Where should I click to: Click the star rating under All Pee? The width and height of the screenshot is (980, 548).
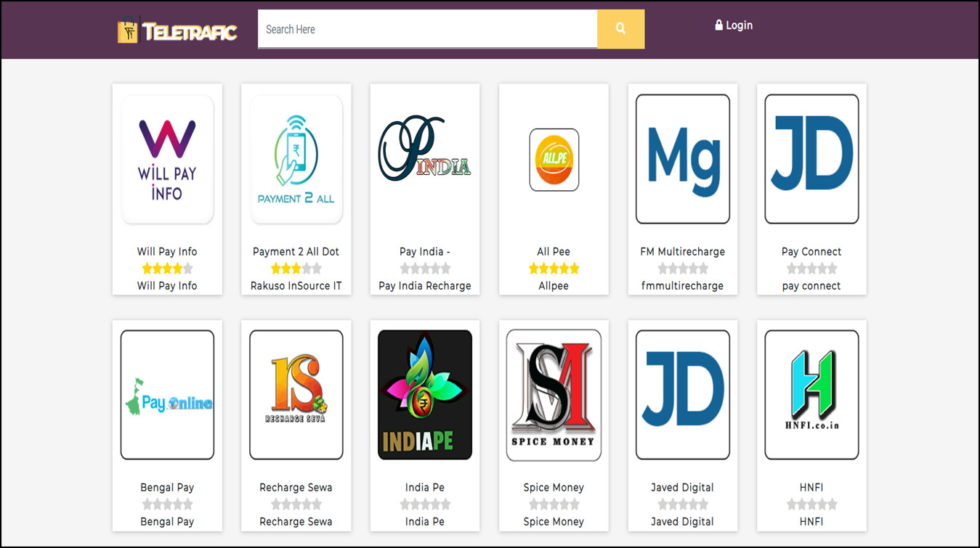point(554,269)
